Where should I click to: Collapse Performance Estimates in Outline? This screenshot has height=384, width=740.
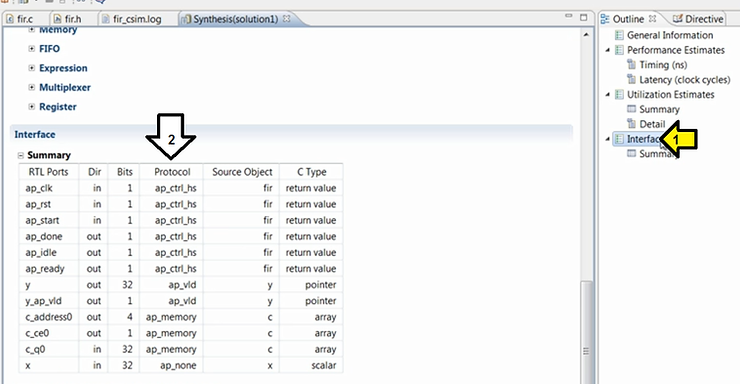pos(608,50)
